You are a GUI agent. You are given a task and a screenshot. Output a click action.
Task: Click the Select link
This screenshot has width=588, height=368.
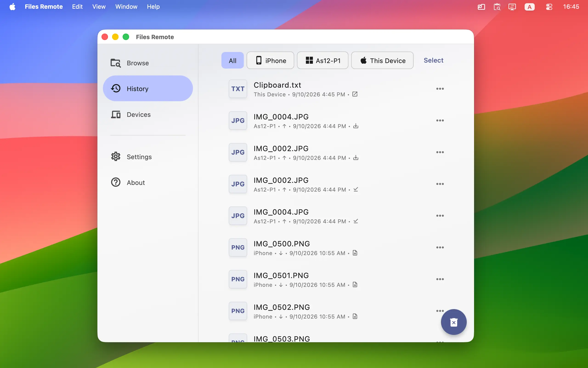433,60
